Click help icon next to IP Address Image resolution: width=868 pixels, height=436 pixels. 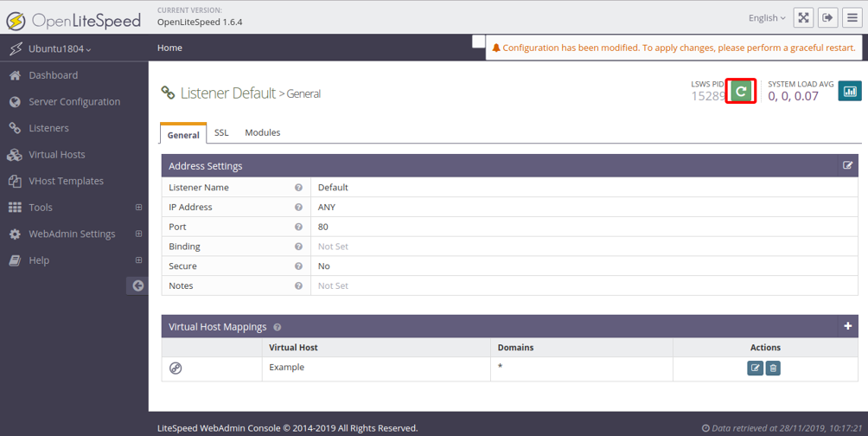pyautogui.click(x=298, y=208)
